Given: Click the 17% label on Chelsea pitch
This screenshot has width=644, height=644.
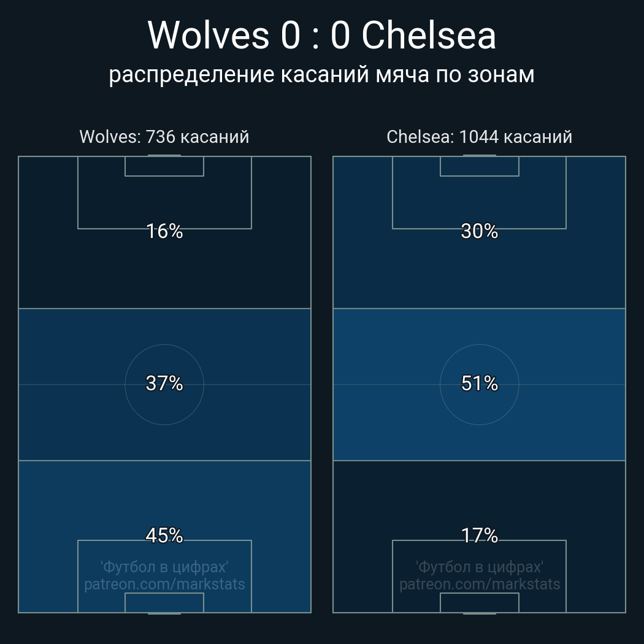Looking at the screenshot, I should point(479,535).
